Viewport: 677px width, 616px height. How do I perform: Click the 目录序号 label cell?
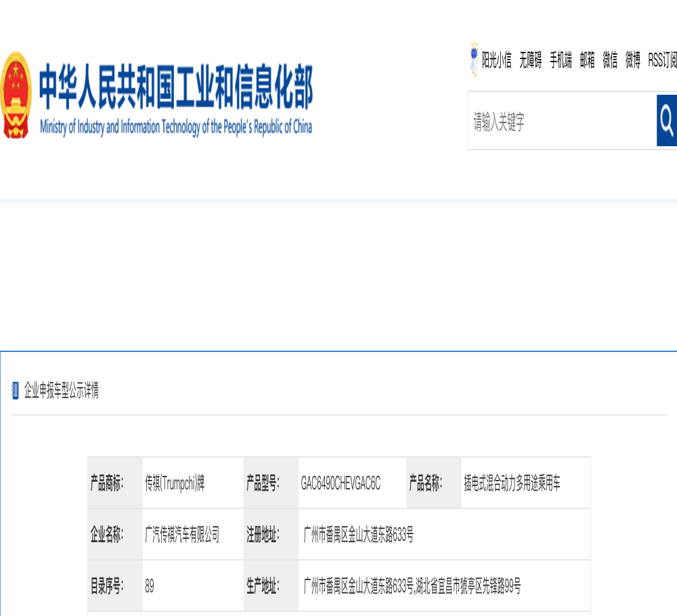[x=115, y=586]
